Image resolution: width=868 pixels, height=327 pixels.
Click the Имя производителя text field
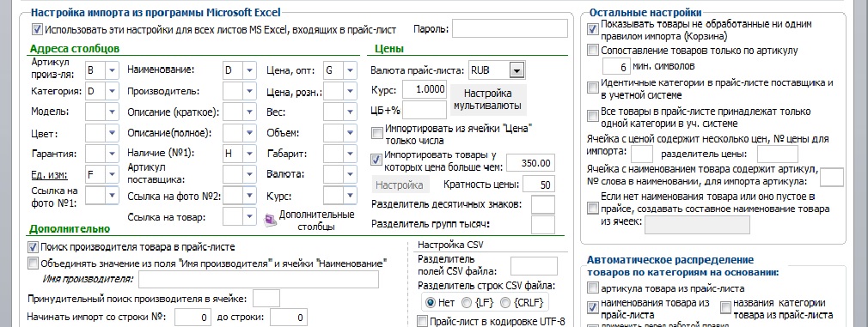click(259, 280)
